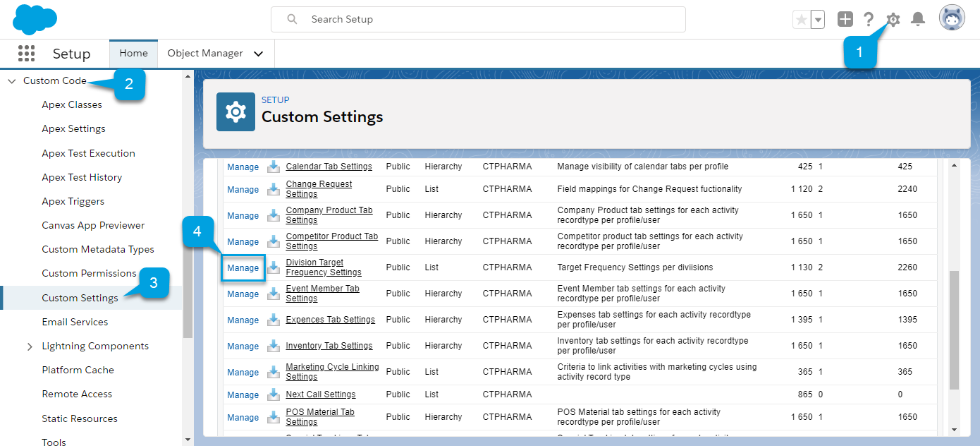
Task: Click download icon beside Calendar Tab Settings
Action: 274,167
